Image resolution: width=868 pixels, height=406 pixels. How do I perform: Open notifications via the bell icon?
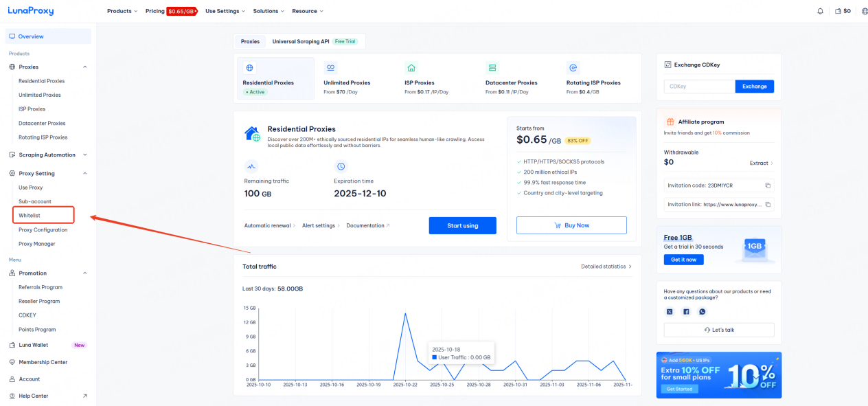pyautogui.click(x=821, y=10)
